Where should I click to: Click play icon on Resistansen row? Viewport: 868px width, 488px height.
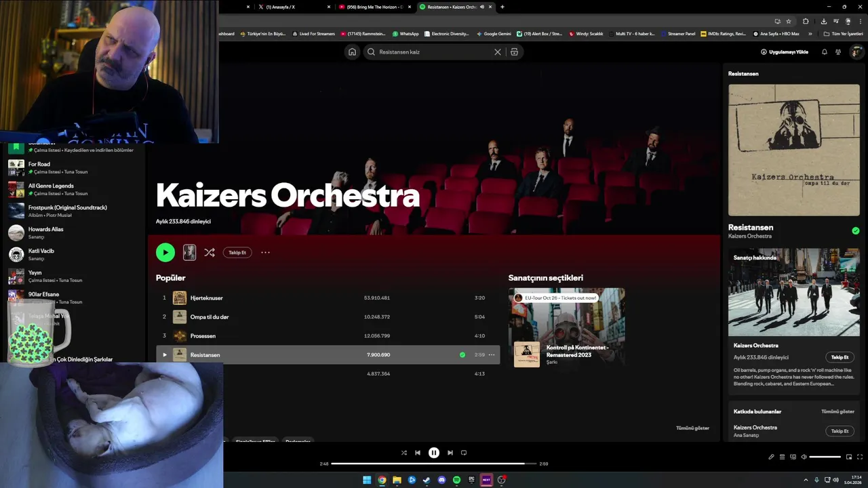click(x=164, y=354)
